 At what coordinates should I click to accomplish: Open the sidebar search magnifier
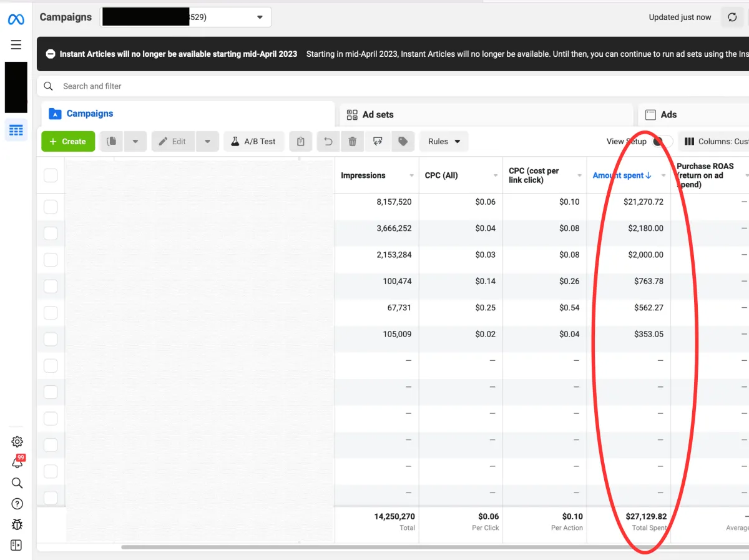tap(17, 483)
